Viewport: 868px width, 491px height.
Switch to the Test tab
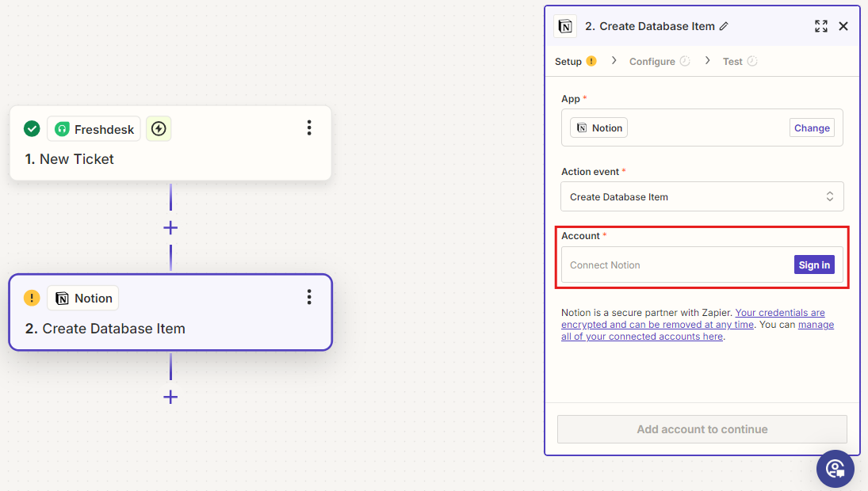[x=732, y=62]
